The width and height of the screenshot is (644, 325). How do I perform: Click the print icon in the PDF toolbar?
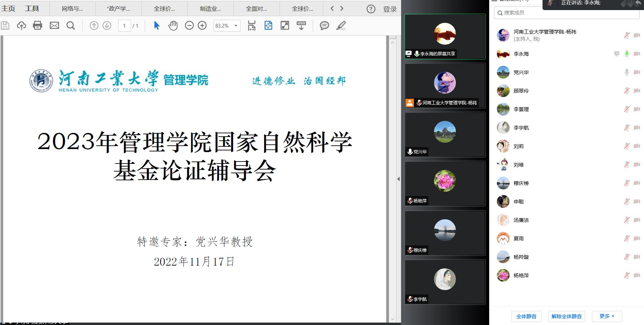click(x=38, y=26)
